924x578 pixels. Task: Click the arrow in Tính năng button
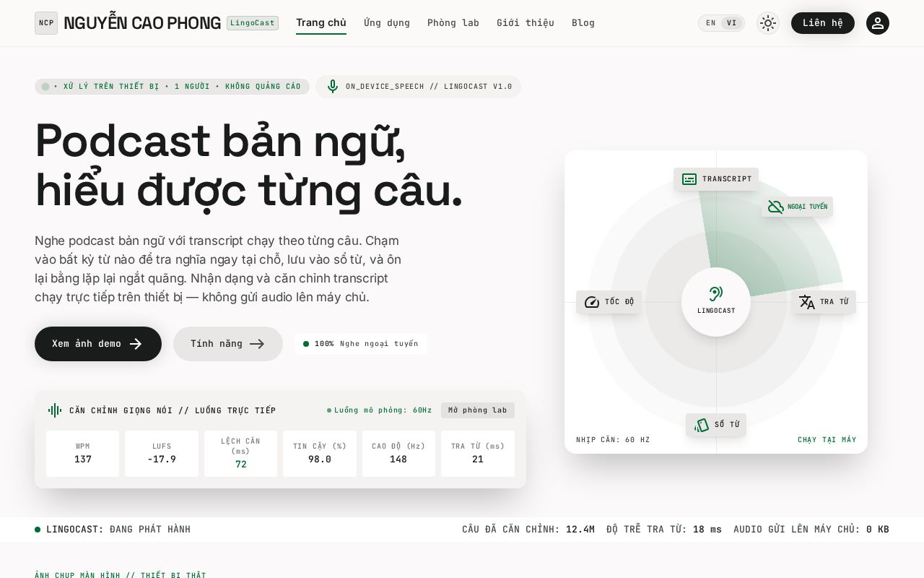click(x=257, y=344)
